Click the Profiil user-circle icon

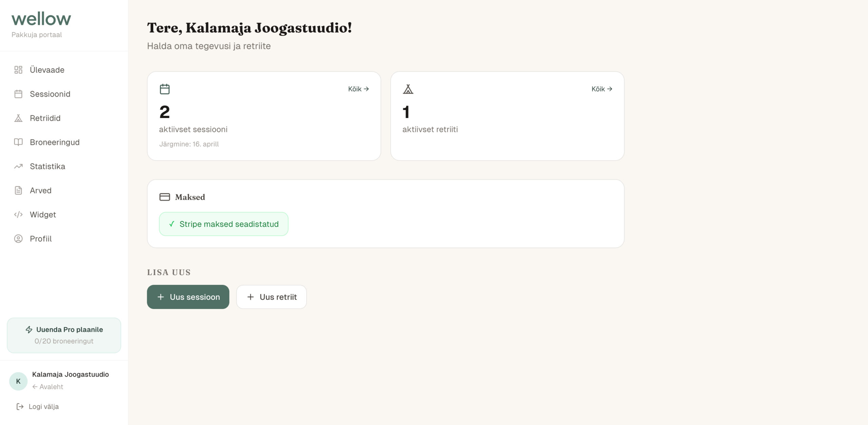(18, 239)
